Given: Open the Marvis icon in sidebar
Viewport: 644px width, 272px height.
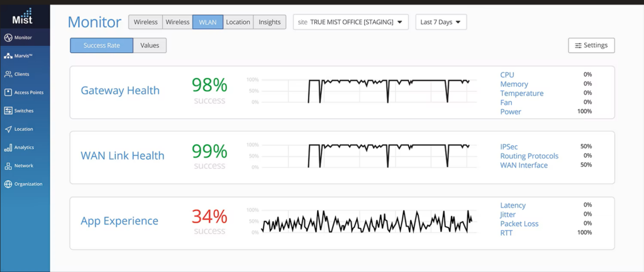Looking at the screenshot, I should point(8,56).
